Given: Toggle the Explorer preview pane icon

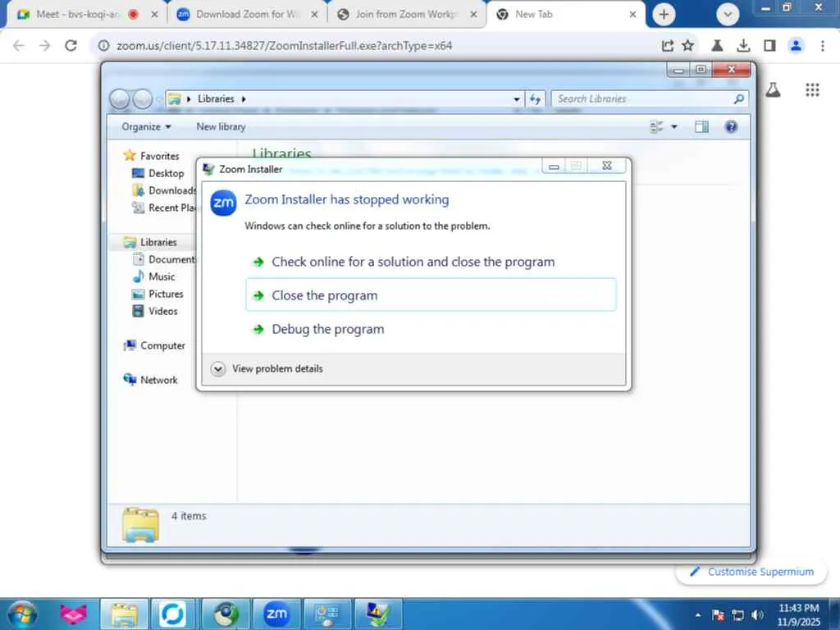Looking at the screenshot, I should [x=701, y=127].
